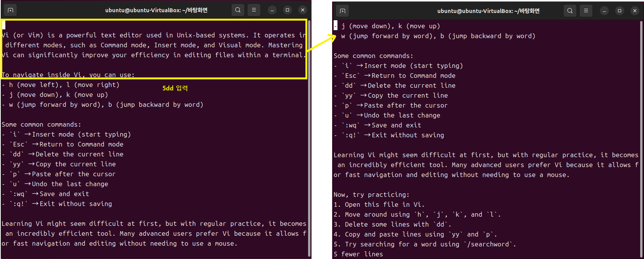644x259 pixels.
Task: Click the '`i` → Insert mode' line in left terminal
Action: (66, 134)
